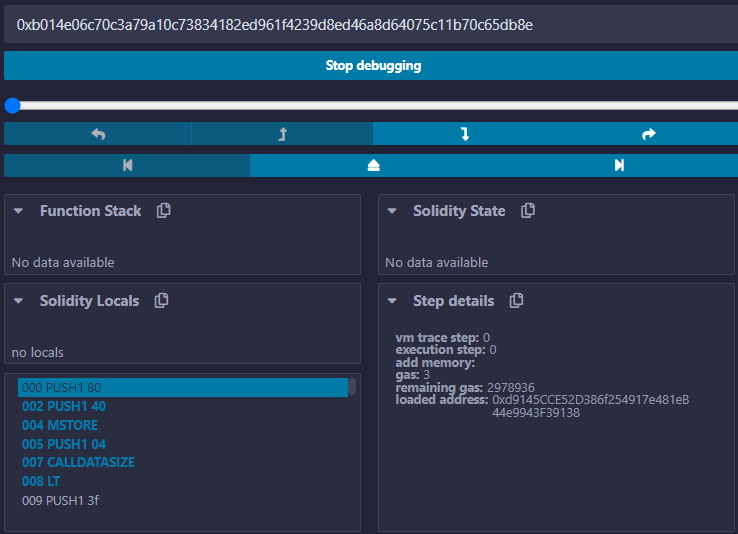Click the step into (down arrow) button
The image size is (738, 534).
464,134
